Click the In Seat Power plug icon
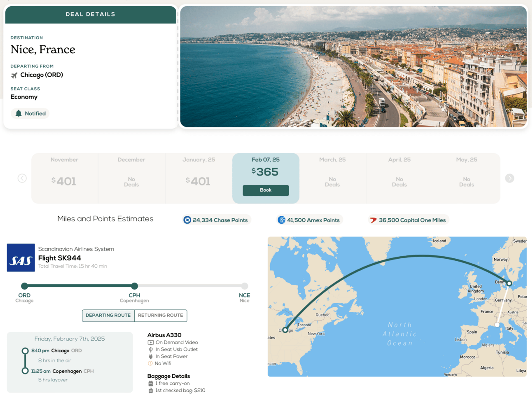532x397 pixels. pos(151,356)
